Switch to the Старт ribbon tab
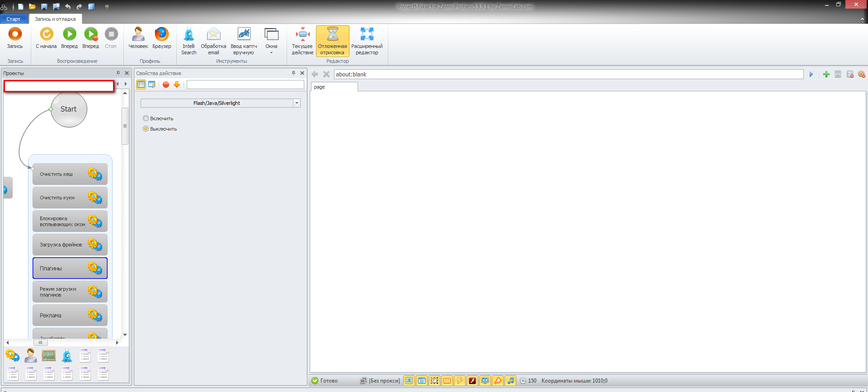The height and width of the screenshot is (392, 868). tap(14, 19)
